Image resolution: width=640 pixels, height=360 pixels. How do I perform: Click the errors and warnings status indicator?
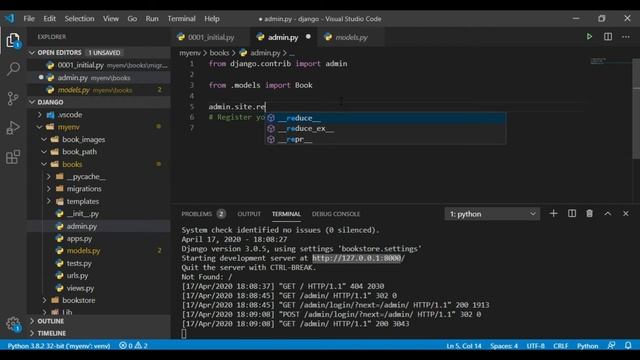point(133,346)
